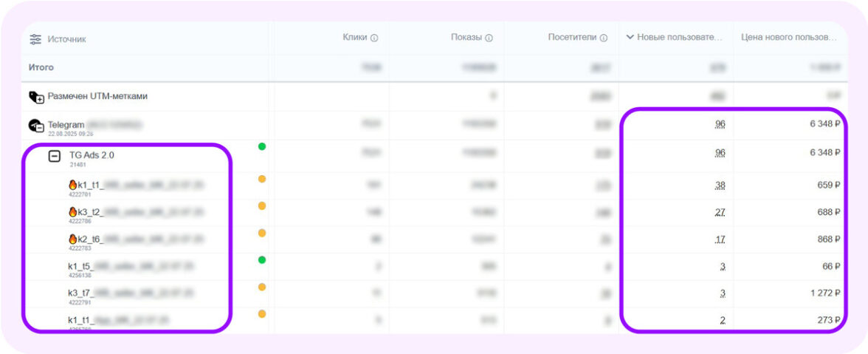Click info icon next to Клики

point(374,38)
